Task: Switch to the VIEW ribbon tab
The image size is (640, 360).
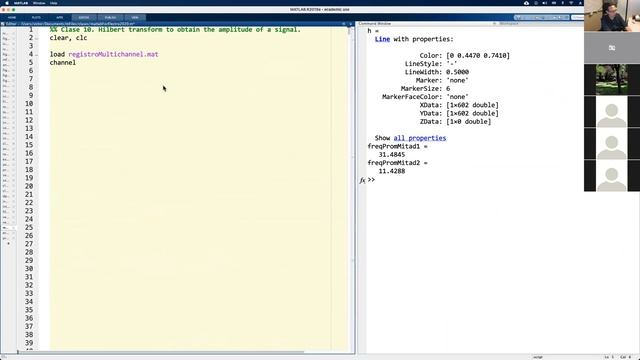Action: click(x=135, y=18)
